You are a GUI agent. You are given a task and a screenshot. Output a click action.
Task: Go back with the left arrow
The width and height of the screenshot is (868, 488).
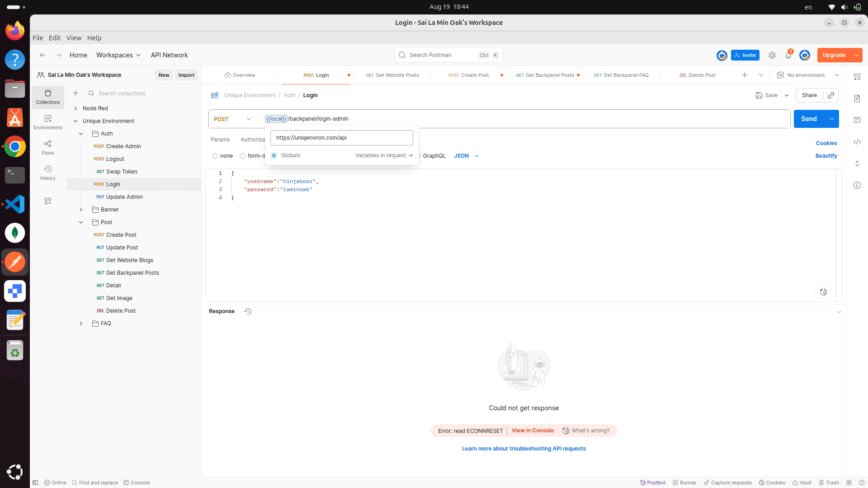click(42, 55)
